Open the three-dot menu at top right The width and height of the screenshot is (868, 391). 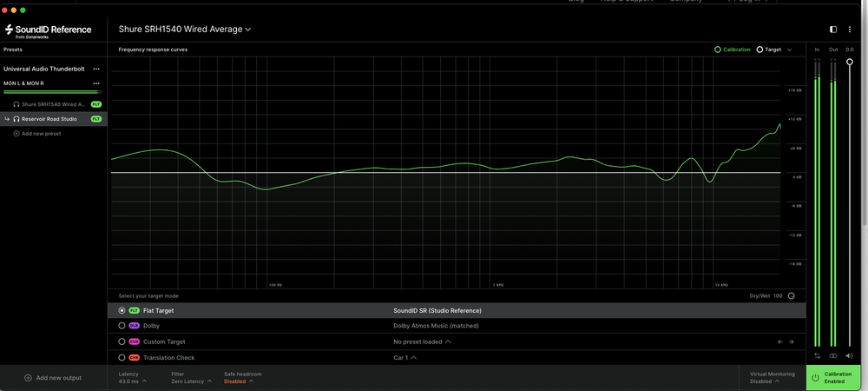(x=850, y=30)
